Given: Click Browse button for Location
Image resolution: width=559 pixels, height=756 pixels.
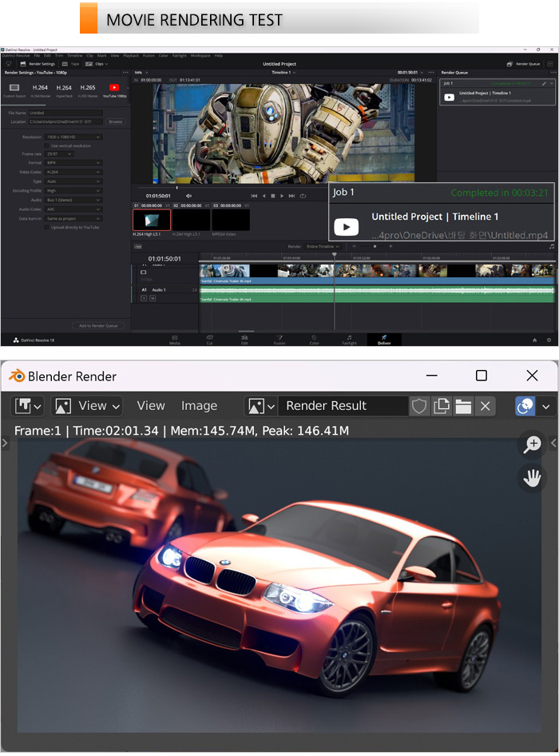Looking at the screenshot, I should (x=115, y=121).
